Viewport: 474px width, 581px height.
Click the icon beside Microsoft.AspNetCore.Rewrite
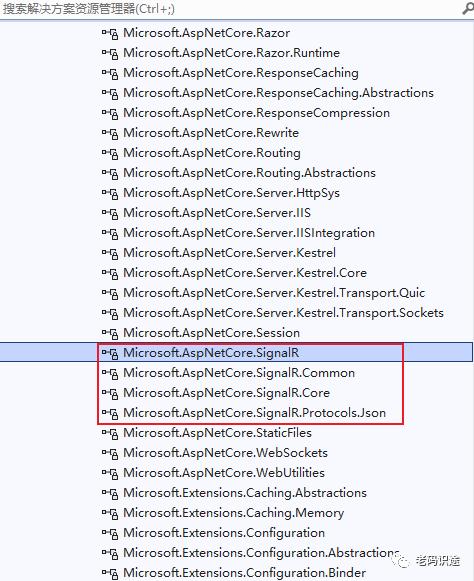[x=110, y=133]
